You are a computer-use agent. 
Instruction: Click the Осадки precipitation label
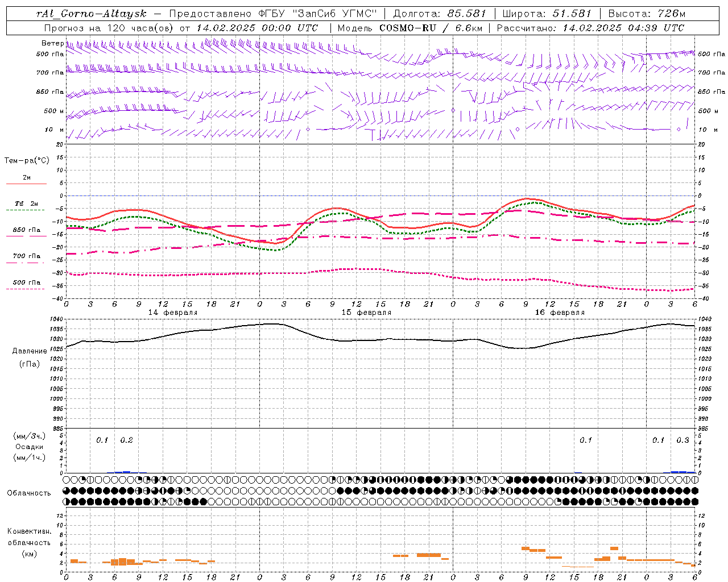pyautogui.click(x=30, y=447)
